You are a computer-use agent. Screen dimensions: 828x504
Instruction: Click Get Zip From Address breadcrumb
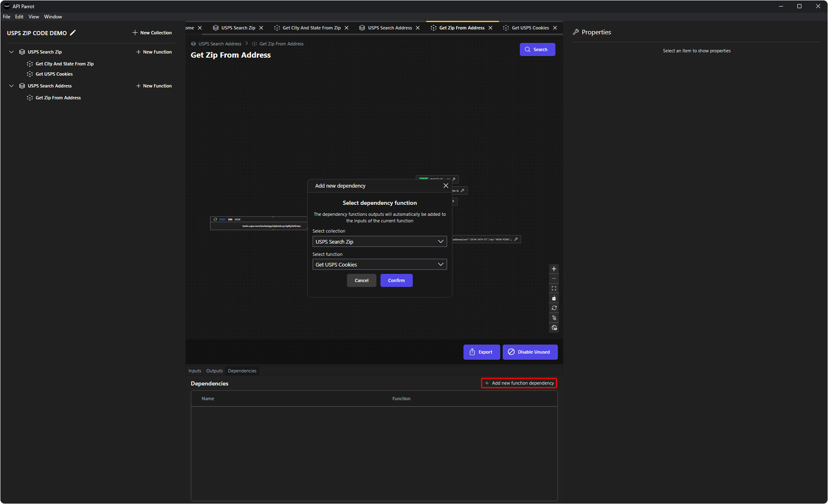pyautogui.click(x=282, y=44)
